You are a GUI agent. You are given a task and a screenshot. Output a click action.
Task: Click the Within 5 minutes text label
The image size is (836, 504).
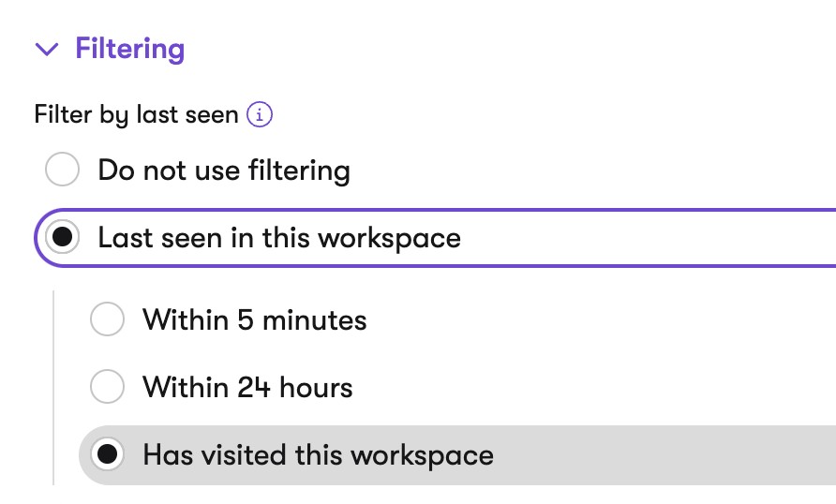(255, 319)
